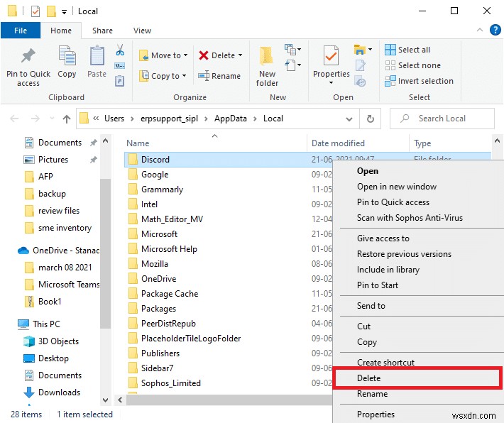Click the Search Local box
This screenshot has height=423, width=504.
pos(442,119)
